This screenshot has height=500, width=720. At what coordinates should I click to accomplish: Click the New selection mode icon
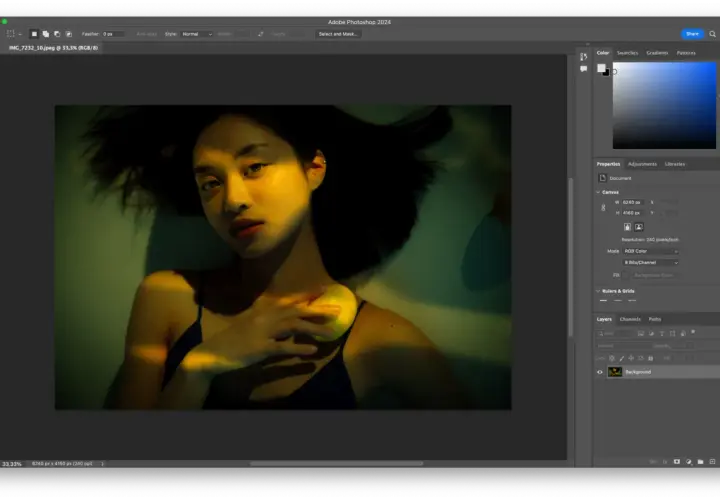coord(34,34)
